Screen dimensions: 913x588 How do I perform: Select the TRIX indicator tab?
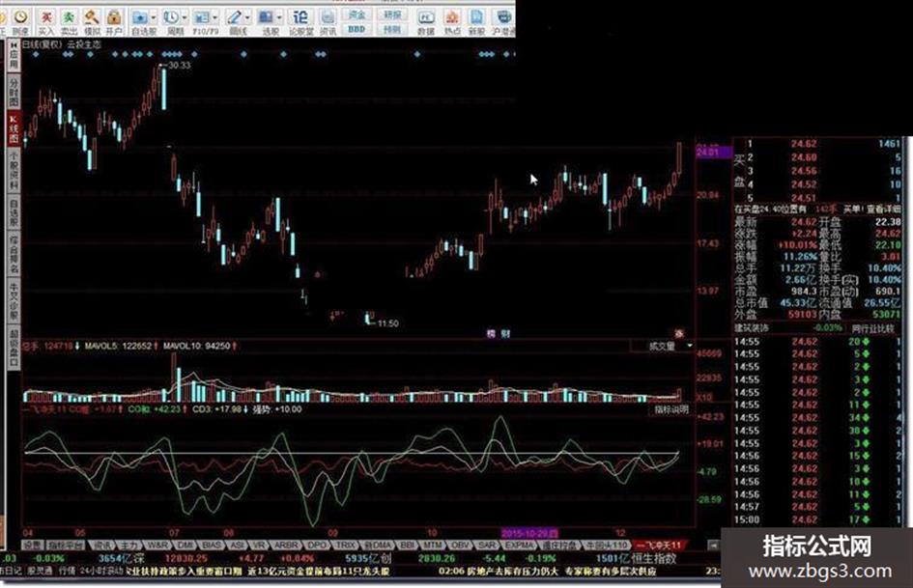pos(346,546)
